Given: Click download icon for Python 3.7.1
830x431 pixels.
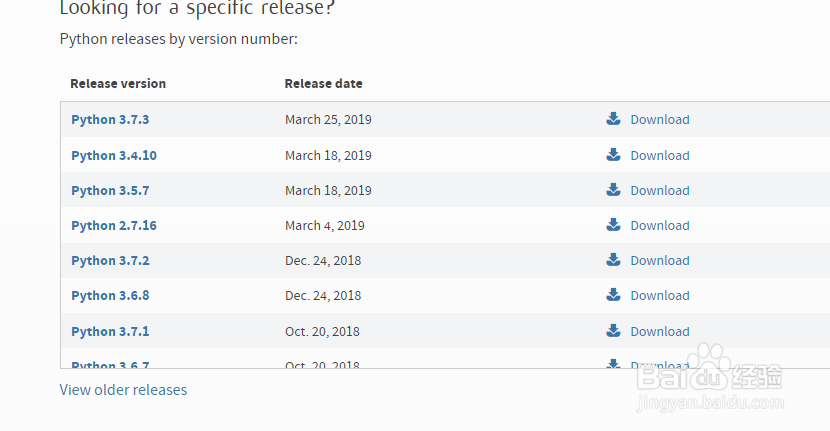Looking at the screenshot, I should coord(614,331).
